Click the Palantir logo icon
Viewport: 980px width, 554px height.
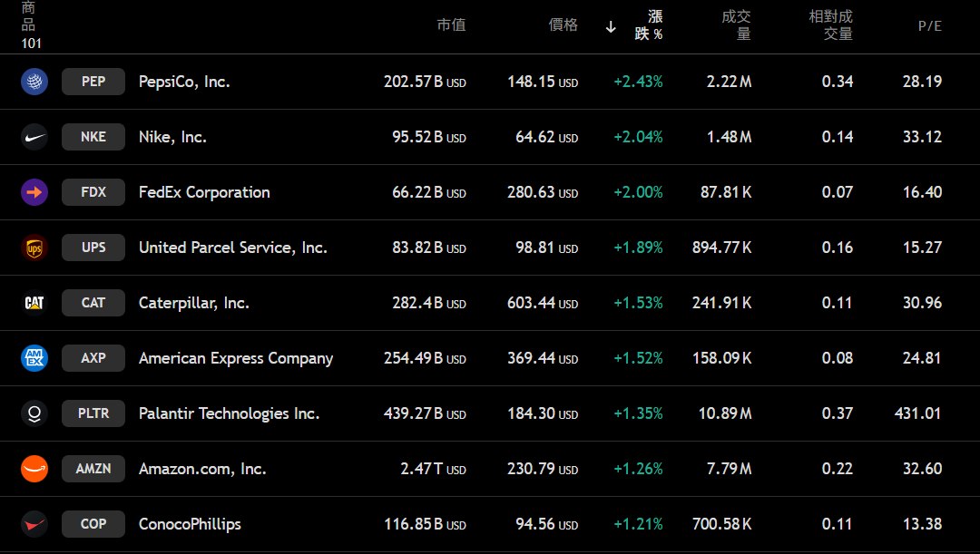point(34,413)
